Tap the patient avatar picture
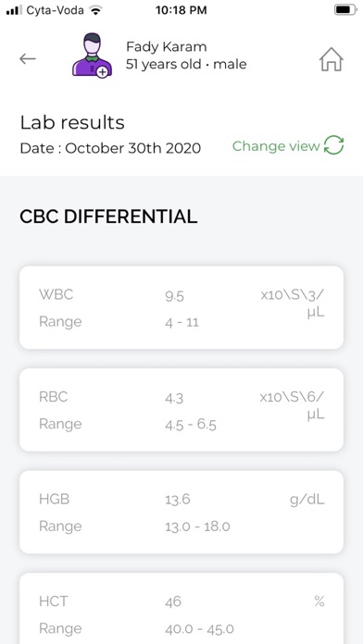This screenshot has width=363, height=644. (x=92, y=56)
